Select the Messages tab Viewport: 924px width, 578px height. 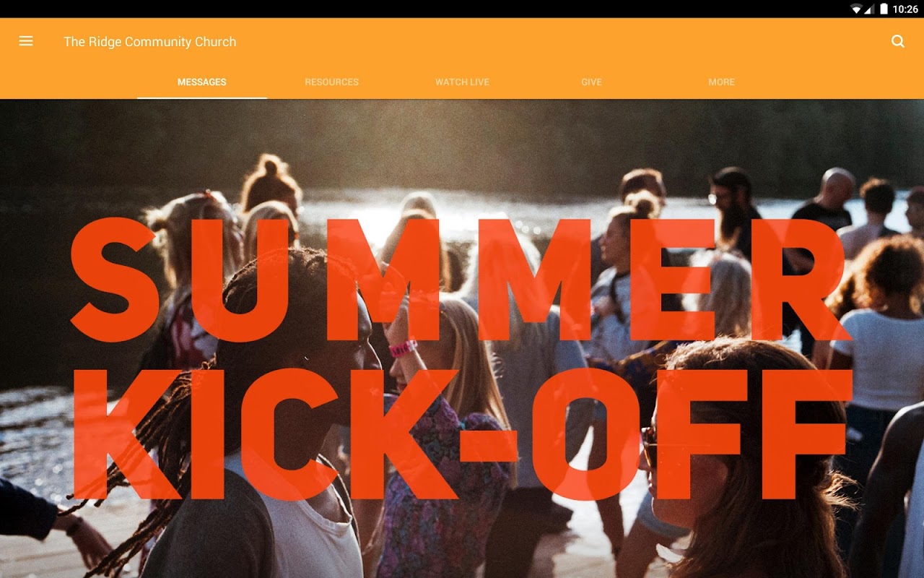coord(202,82)
